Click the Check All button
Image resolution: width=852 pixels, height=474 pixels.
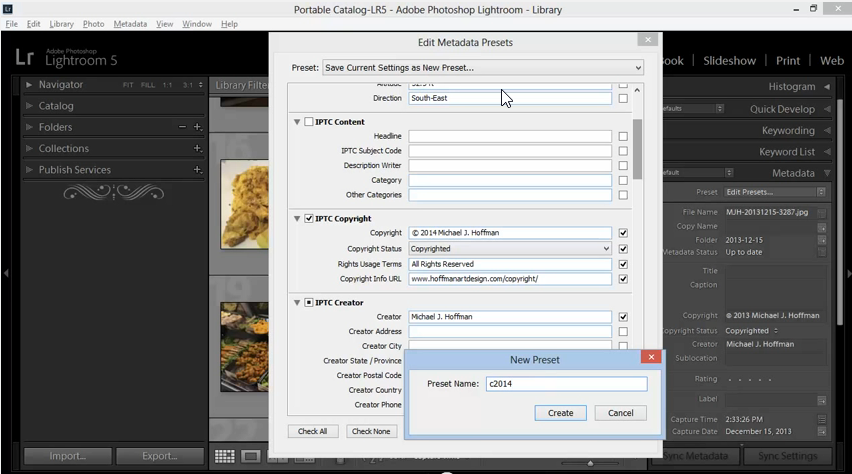312,431
